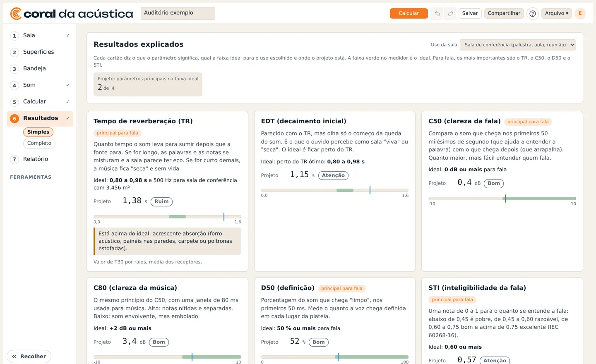
Task: Go to the Sala step
Action: [40, 36]
